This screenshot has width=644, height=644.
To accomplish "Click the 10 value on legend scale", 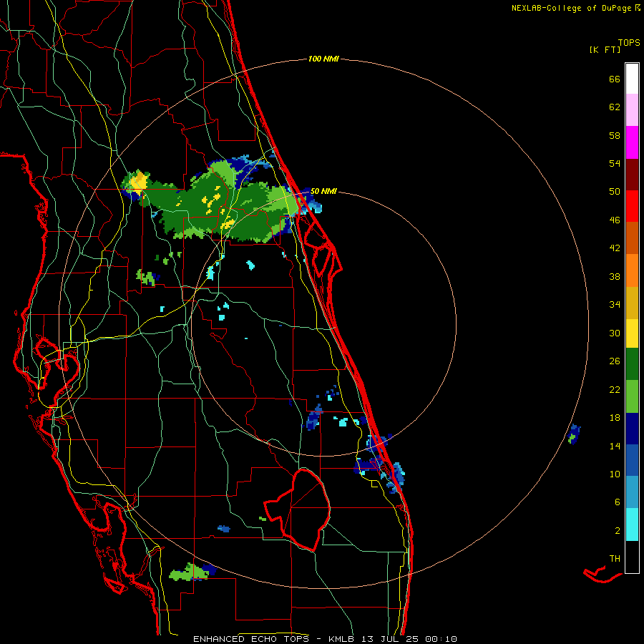I will [x=615, y=474].
